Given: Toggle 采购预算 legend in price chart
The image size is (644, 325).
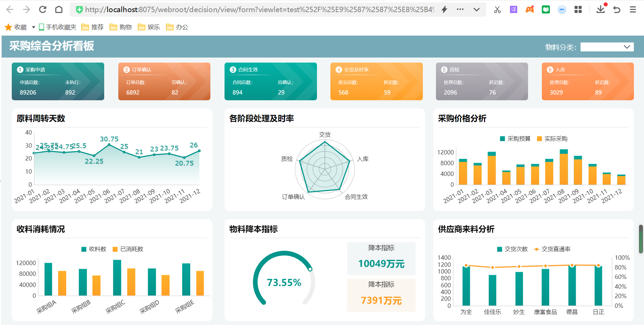Looking at the screenshot, I should pos(515,139).
